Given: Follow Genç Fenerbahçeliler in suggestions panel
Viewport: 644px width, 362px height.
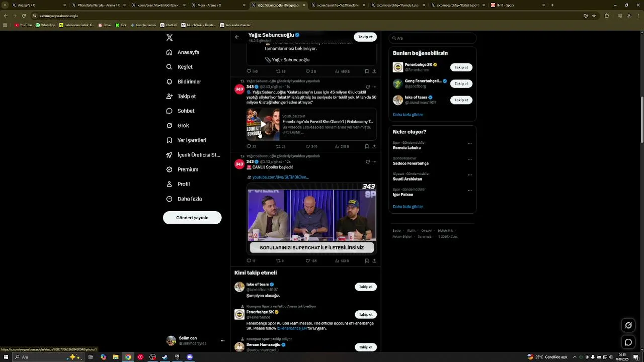Looking at the screenshot, I should 461,83.
